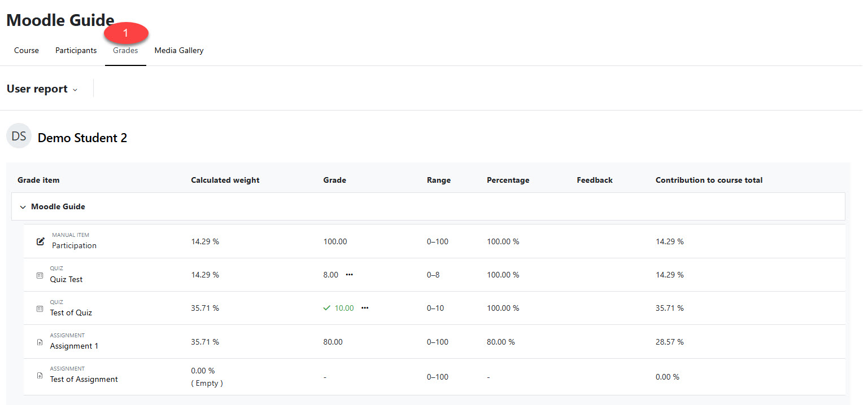Open the three-dot menu next to grade 8.00
Viewport: 868px width, 405px height.
349,275
